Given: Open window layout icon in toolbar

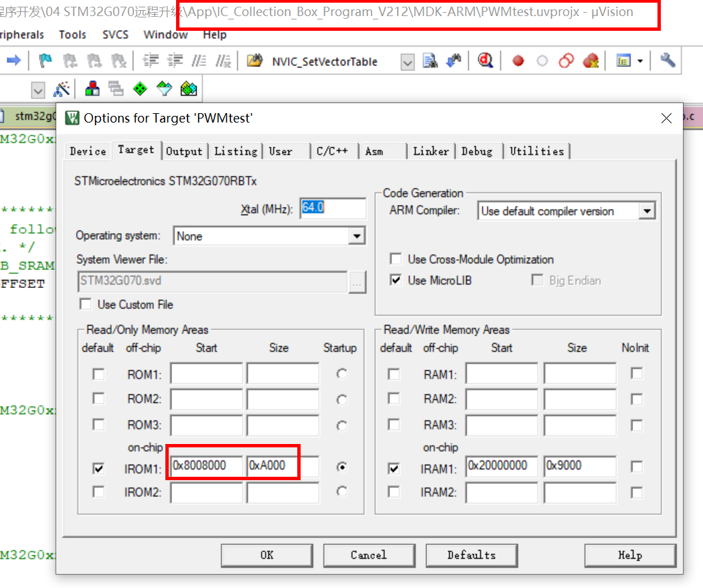Looking at the screenshot, I should (623, 60).
